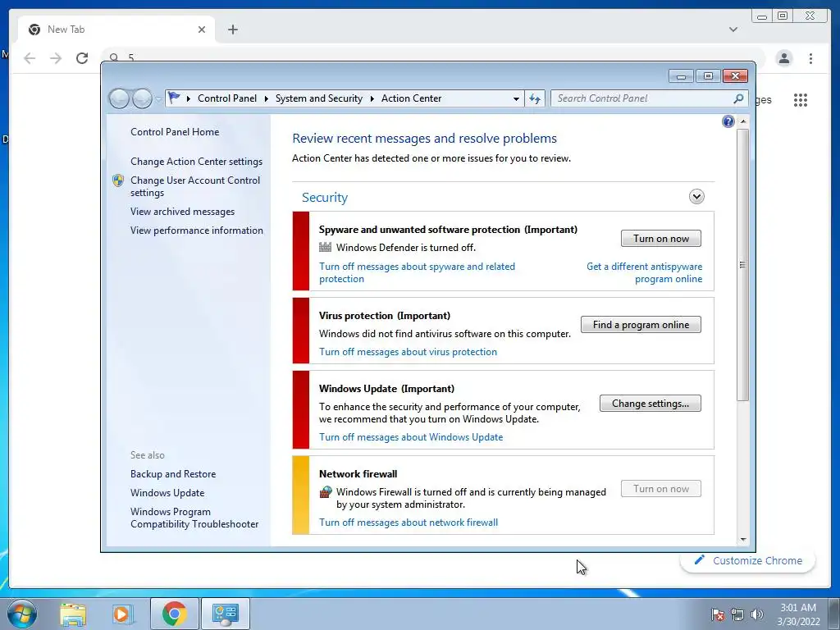Reload the Chrome page

[82, 58]
